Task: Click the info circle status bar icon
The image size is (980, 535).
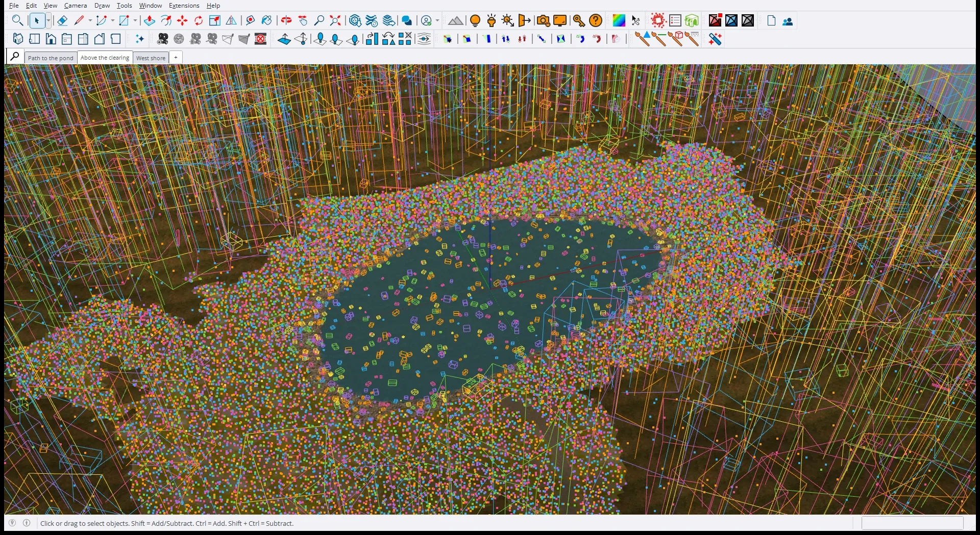Action: (x=27, y=523)
